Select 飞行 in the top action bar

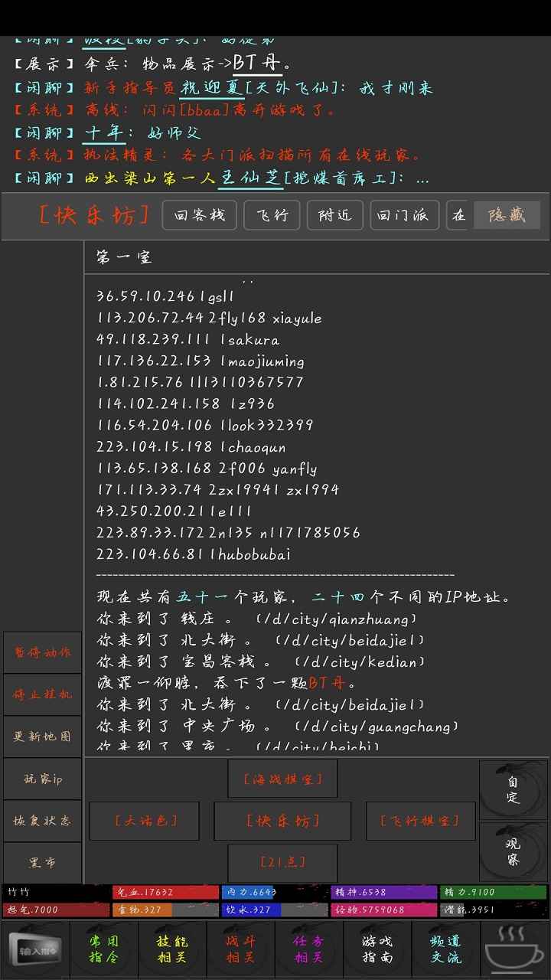[272, 216]
